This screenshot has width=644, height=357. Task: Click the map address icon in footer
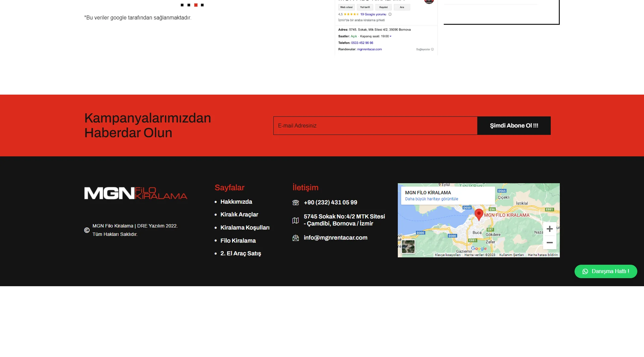pyautogui.click(x=296, y=220)
